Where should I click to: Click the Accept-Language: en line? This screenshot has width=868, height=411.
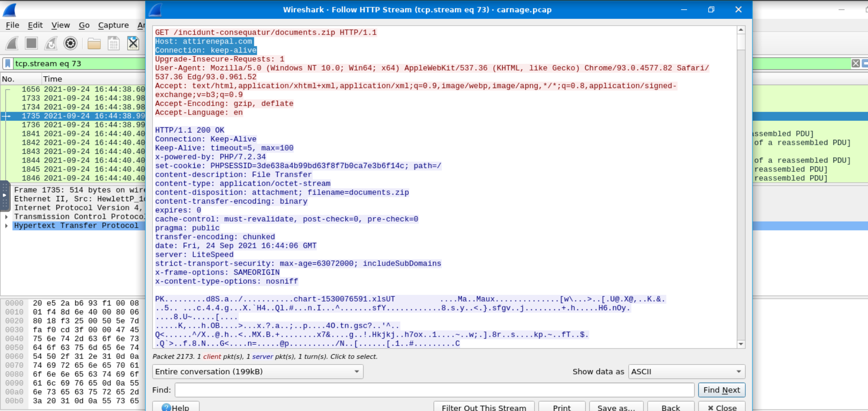tap(199, 113)
